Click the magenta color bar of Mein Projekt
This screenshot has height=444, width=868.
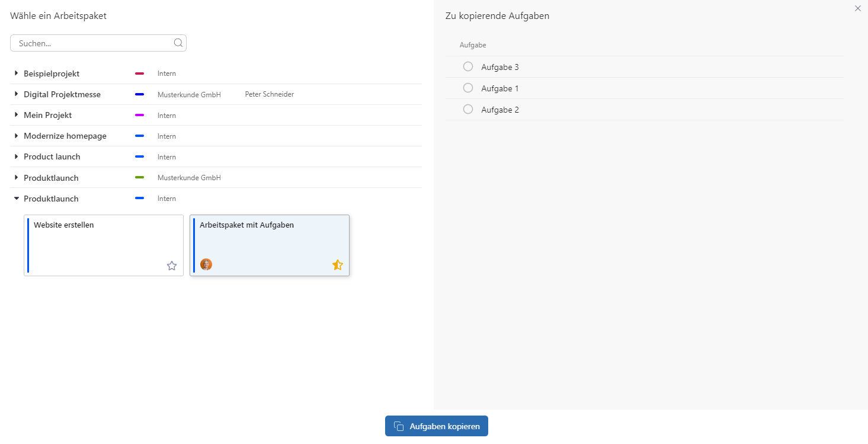click(140, 115)
